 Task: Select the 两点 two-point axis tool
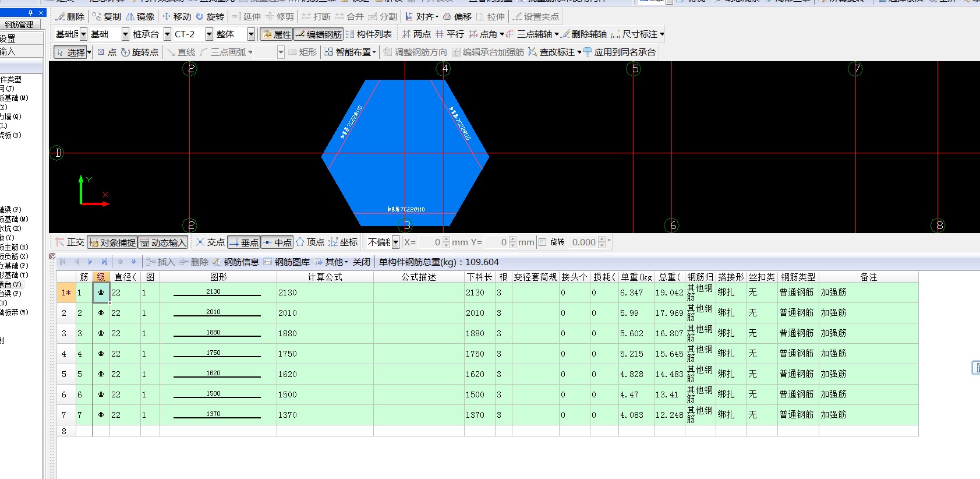tap(416, 34)
